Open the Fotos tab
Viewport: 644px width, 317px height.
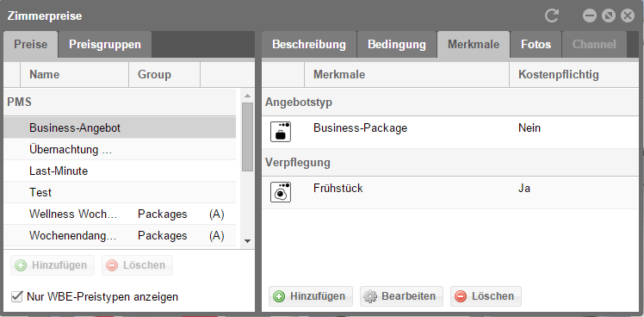point(536,45)
